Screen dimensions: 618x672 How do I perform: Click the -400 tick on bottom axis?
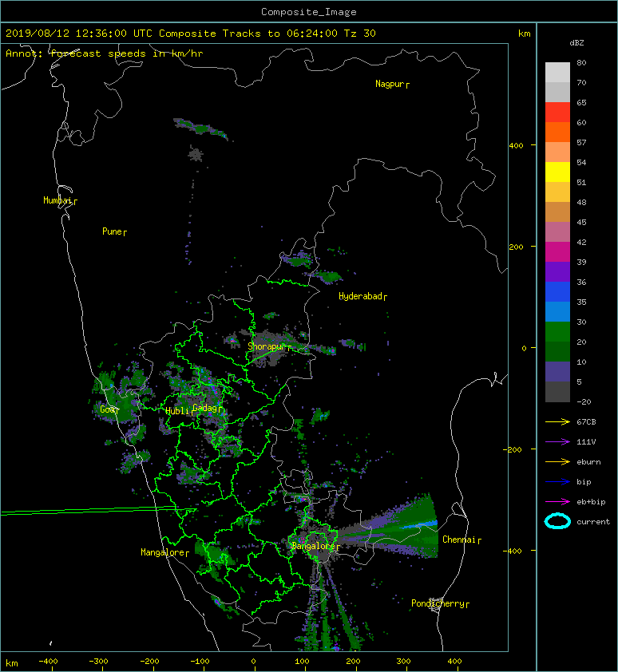click(x=48, y=662)
